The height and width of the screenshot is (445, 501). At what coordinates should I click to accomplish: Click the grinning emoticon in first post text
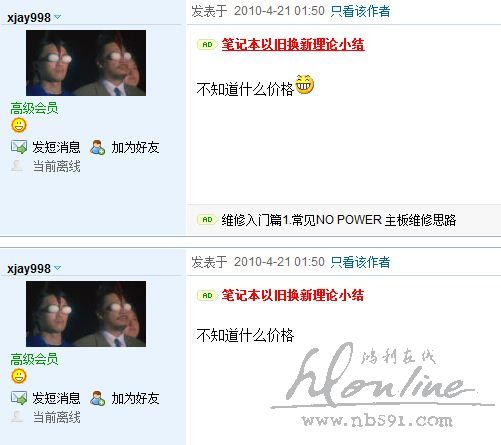305,84
